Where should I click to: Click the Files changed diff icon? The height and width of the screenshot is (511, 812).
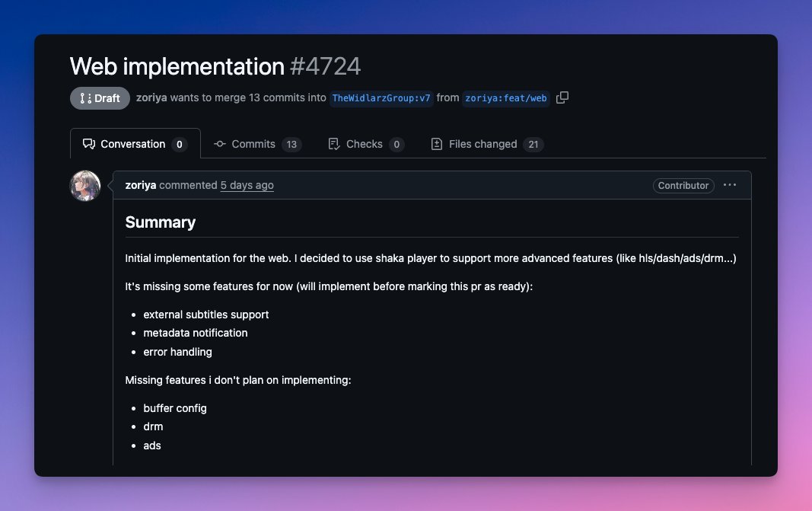pyautogui.click(x=437, y=144)
